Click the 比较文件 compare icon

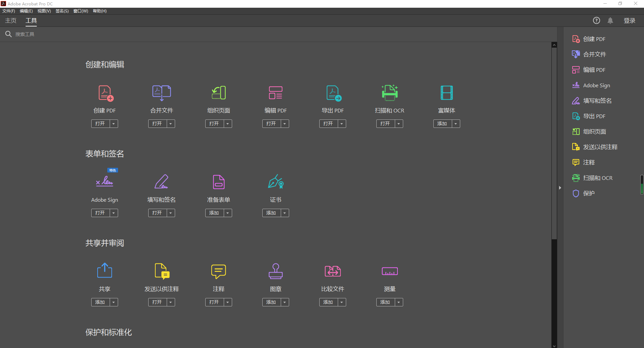(333, 271)
